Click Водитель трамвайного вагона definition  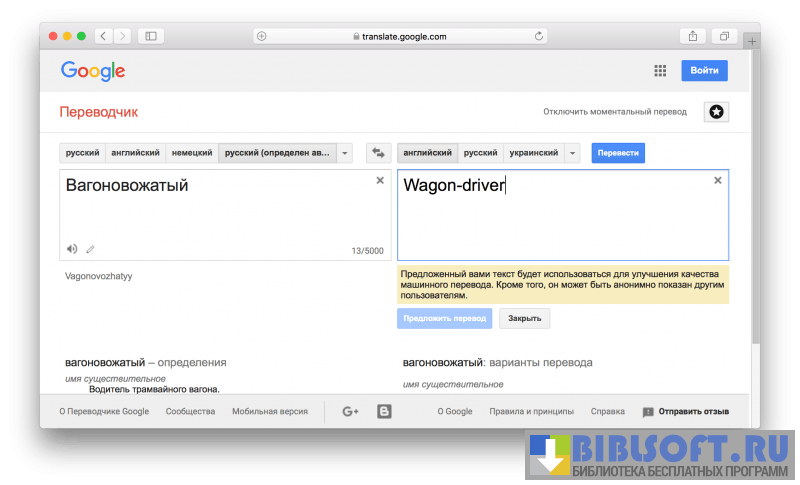(154, 389)
